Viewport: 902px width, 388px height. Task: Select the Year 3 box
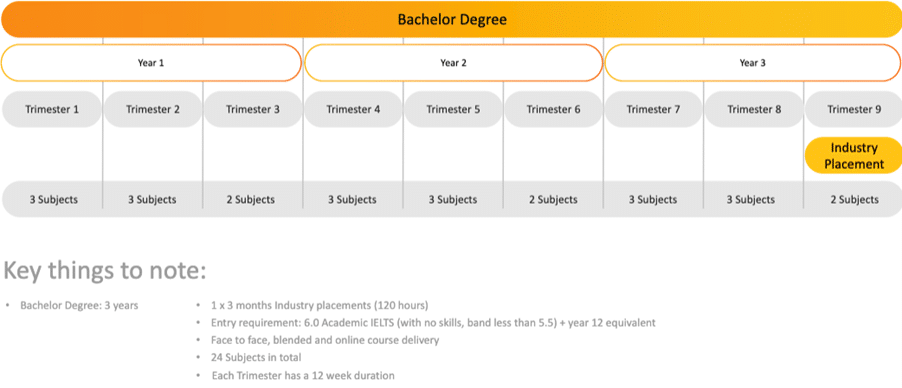pyautogui.click(x=752, y=63)
